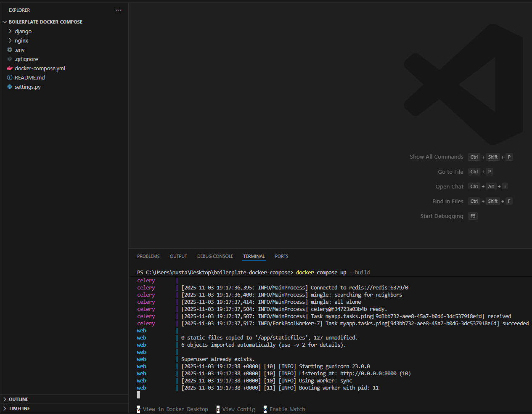The height and width of the screenshot is (414, 532).
Task: Select the DEBUG CONSOLE tab
Action: coord(215,256)
